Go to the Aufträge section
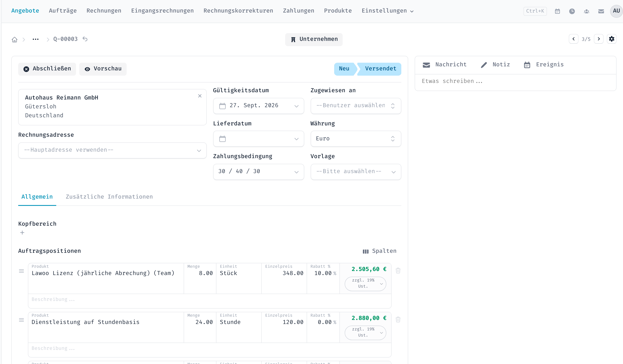623x364 pixels. pyautogui.click(x=63, y=11)
